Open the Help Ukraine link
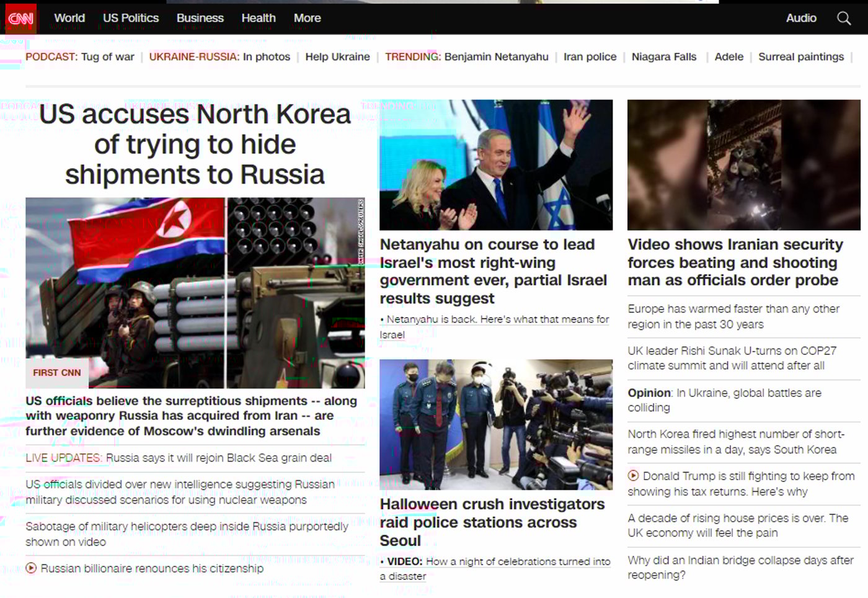Viewport: 868px width, 598px height. (337, 56)
